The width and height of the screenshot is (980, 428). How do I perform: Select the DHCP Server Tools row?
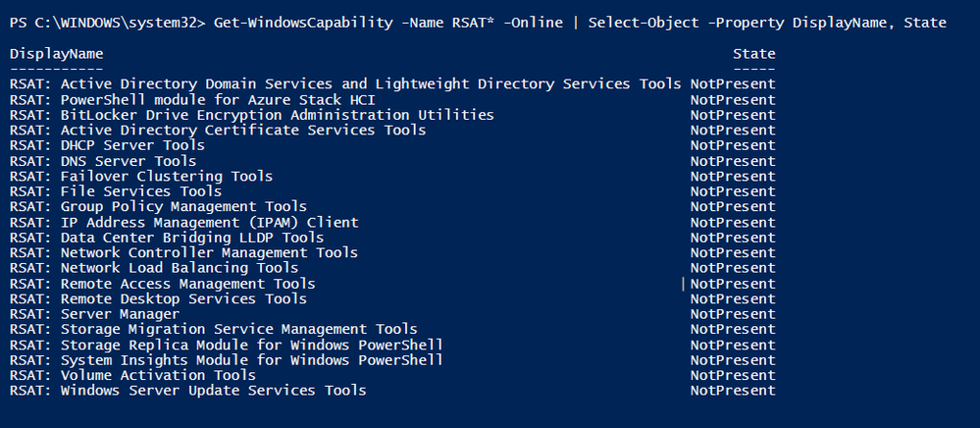click(x=392, y=145)
